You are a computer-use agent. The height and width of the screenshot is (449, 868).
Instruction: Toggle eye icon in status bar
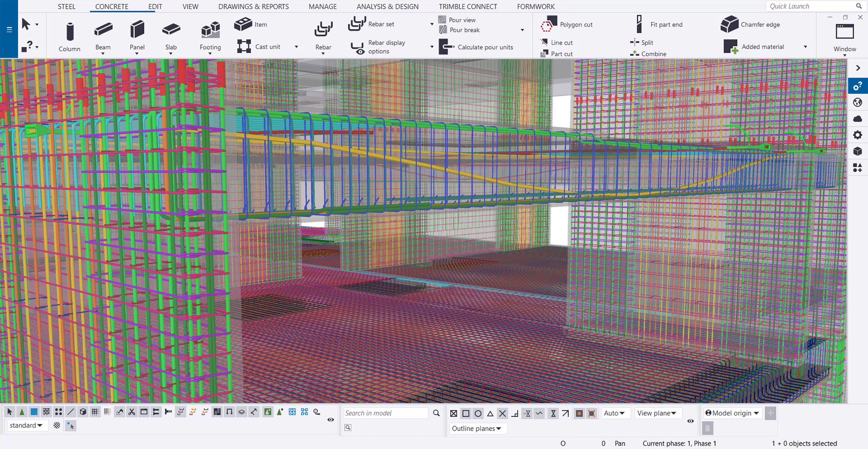tap(331, 419)
